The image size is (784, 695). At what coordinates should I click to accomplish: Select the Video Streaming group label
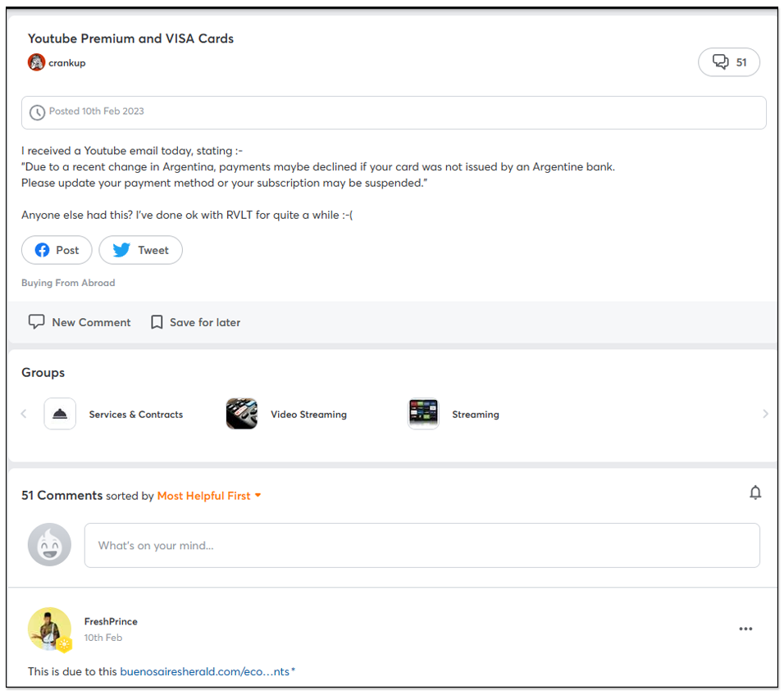(x=308, y=414)
